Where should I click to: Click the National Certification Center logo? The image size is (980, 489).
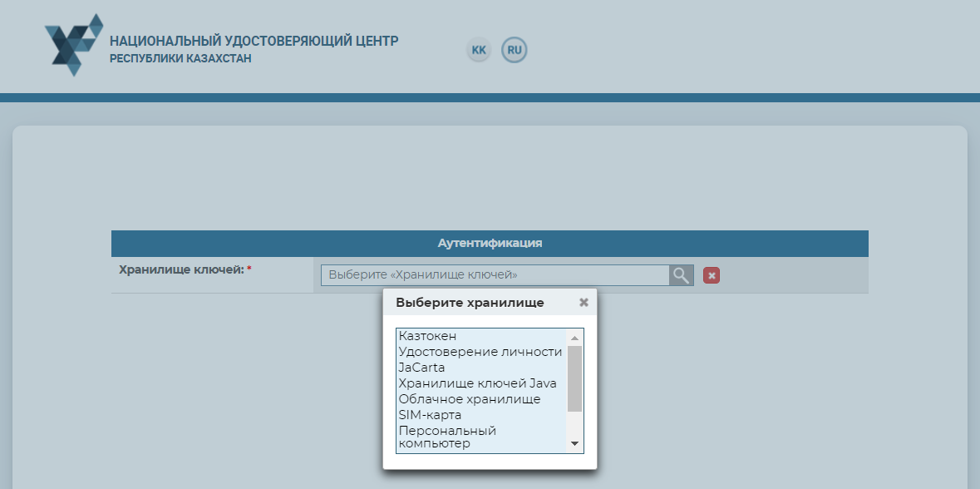click(x=74, y=45)
